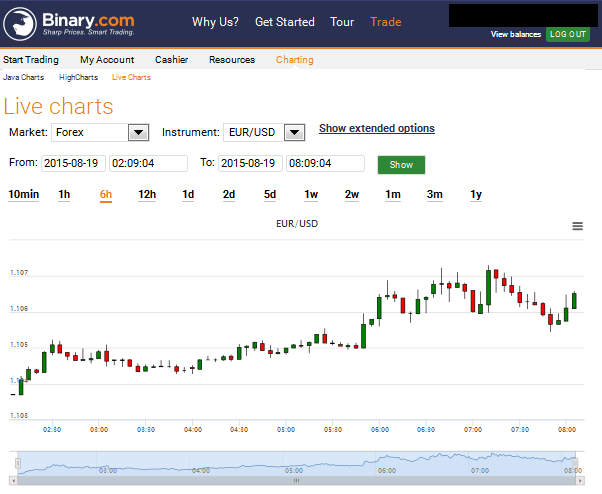The image size is (602, 494).
Task: Click the Binary.com rhino logo
Action: click(x=20, y=24)
